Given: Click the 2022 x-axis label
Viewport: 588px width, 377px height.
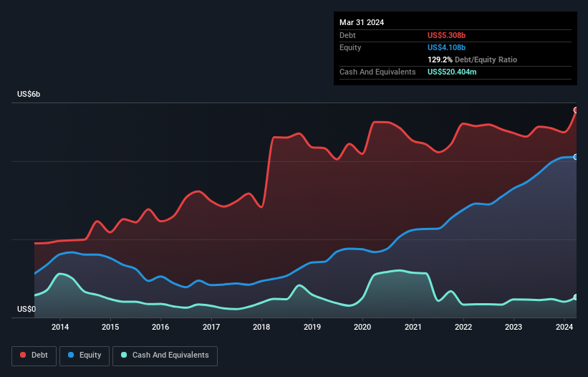Looking at the screenshot, I should 463,327.
